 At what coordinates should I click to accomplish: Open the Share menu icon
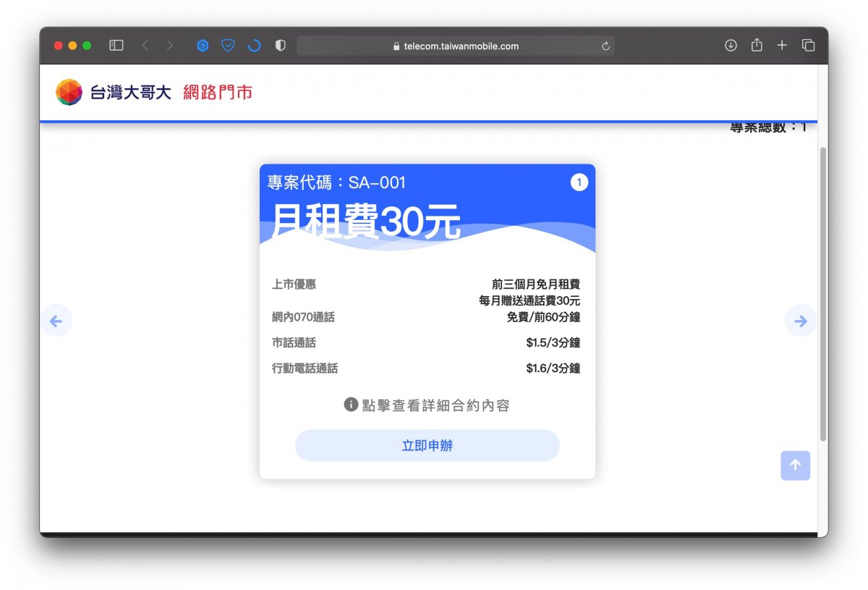pyautogui.click(x=757, y=45)
